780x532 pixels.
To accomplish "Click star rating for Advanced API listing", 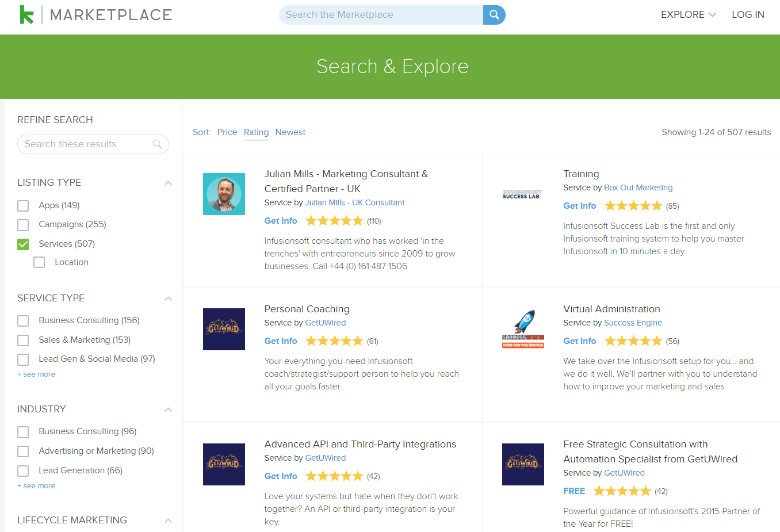I will 334,476.
